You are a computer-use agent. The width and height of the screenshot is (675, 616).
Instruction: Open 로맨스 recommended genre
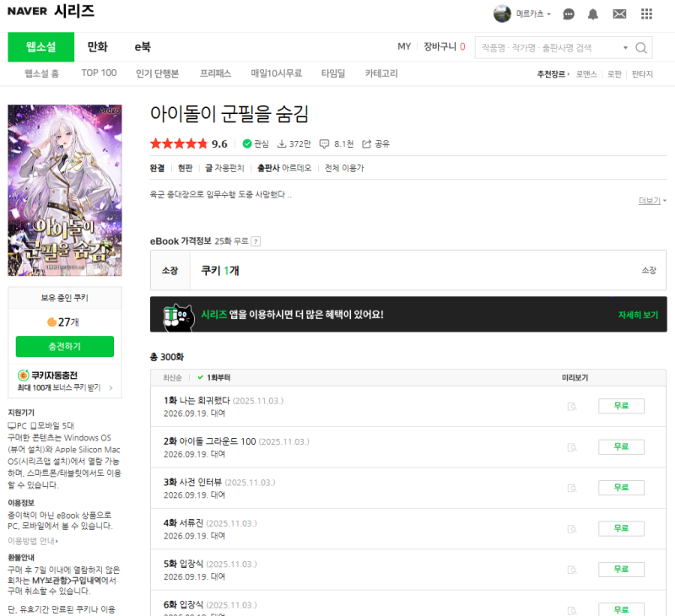(x=586, y=74)
